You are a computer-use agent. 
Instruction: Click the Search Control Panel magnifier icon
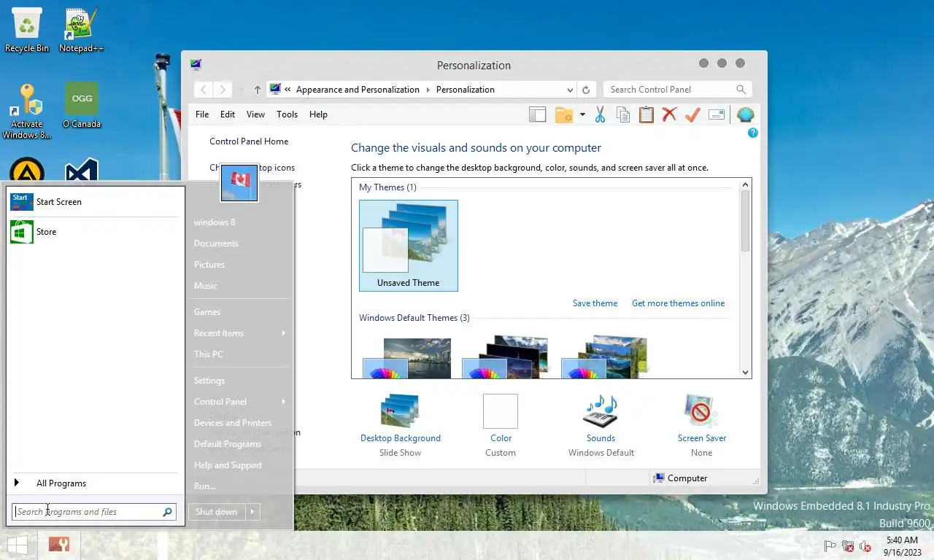741,90
